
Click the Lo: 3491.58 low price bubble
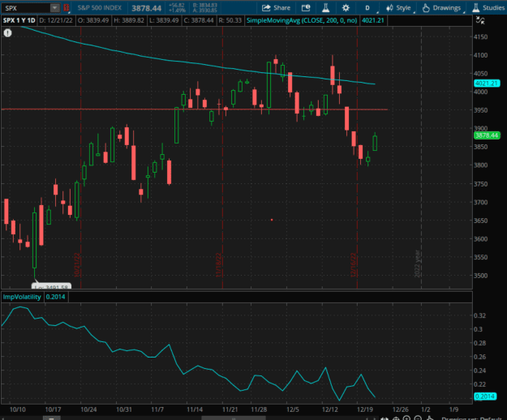(x=51, y=286)
